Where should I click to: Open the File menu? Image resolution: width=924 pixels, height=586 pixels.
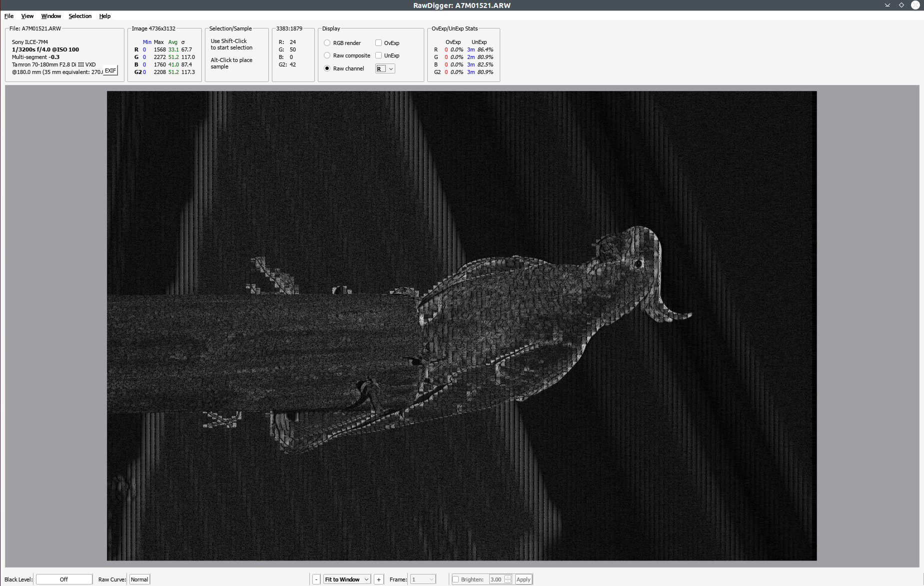click(x=9, y=16)
